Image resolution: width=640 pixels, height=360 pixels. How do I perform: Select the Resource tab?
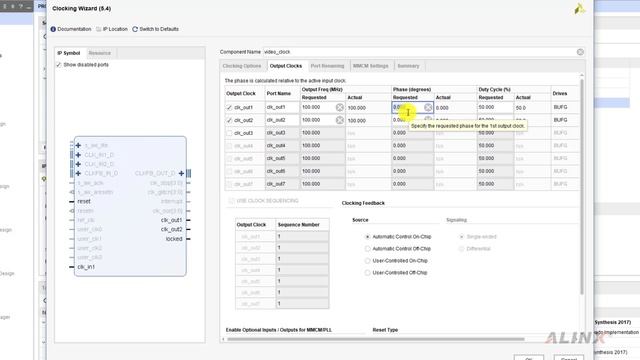click(x=100, y=53)
